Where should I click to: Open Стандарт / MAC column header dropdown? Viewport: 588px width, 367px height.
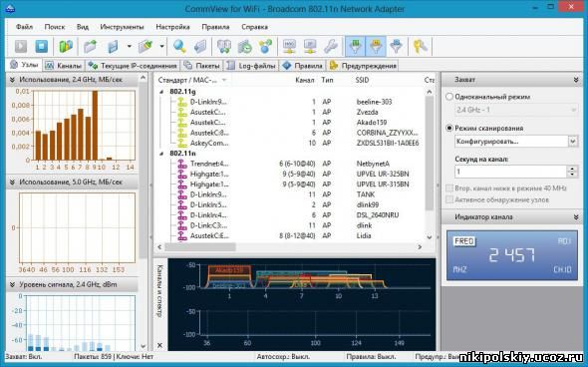point(224,80)
